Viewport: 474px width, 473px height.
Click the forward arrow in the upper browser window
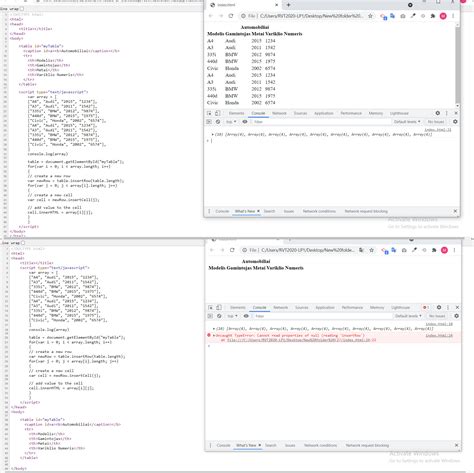pos(221,16)
